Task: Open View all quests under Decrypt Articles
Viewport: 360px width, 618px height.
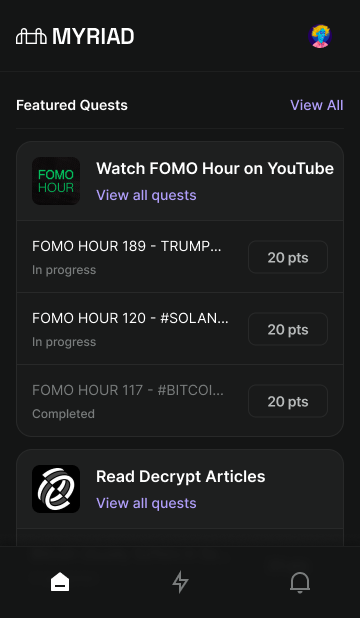Action: tap(146, 503)
